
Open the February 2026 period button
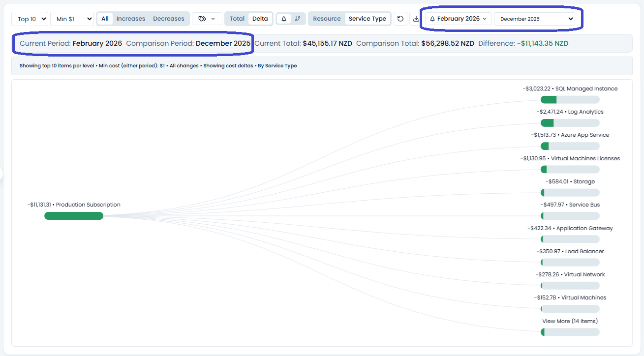(x=459, y=19)
